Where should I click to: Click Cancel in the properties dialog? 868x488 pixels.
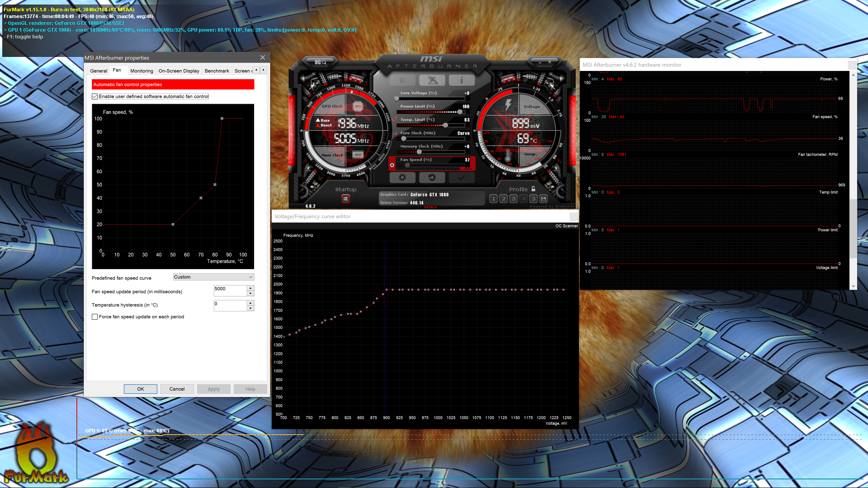pos(177,389)
